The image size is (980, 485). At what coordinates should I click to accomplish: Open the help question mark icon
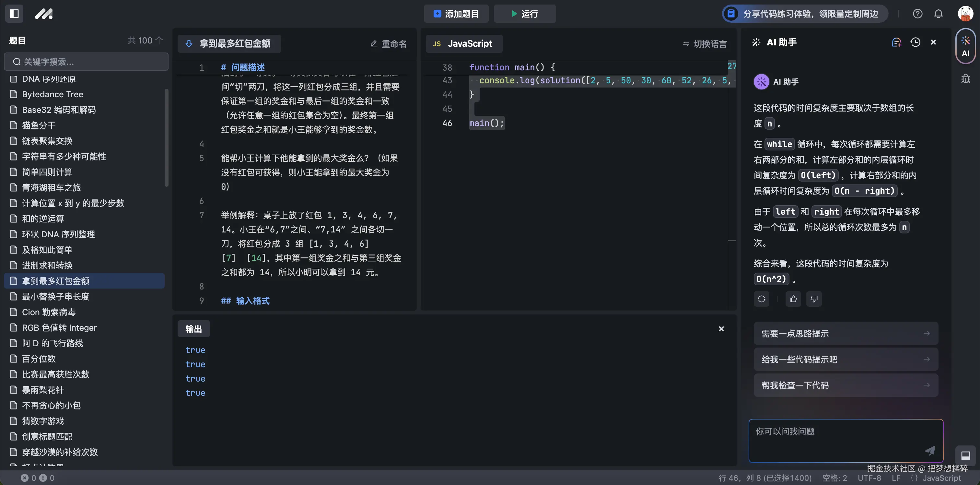coord(917,14)
